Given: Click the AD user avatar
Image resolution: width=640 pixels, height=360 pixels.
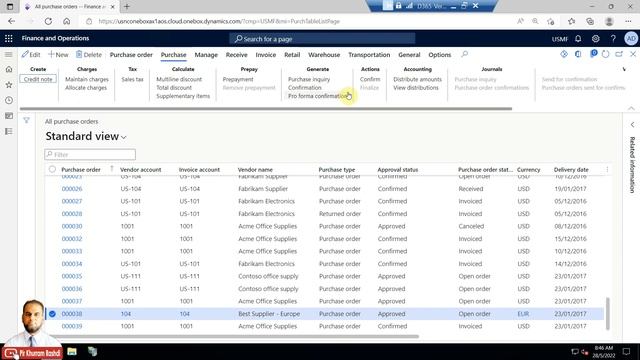Looking at the screenshot, I should click(631, 39).
